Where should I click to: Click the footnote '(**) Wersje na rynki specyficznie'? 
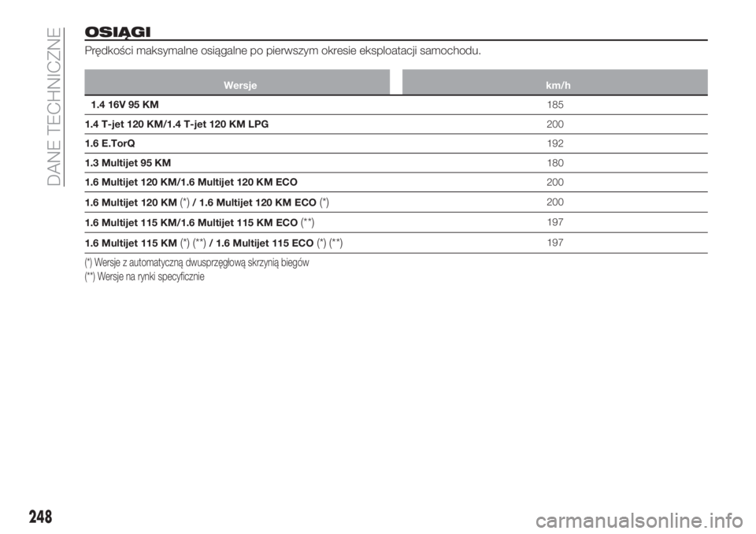tap(145, 277)
